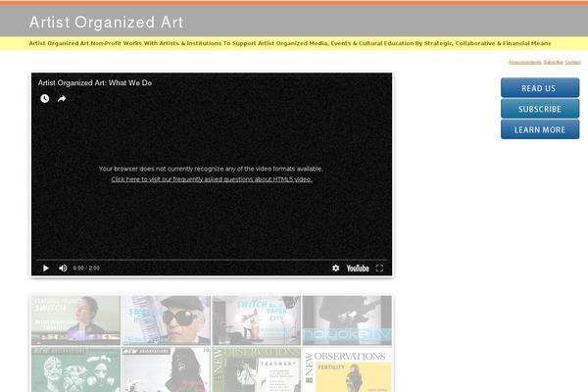Click the yellow non-profit tagline banner text
The height and width of the screenshot is (392, 588).
coord(290,43)
